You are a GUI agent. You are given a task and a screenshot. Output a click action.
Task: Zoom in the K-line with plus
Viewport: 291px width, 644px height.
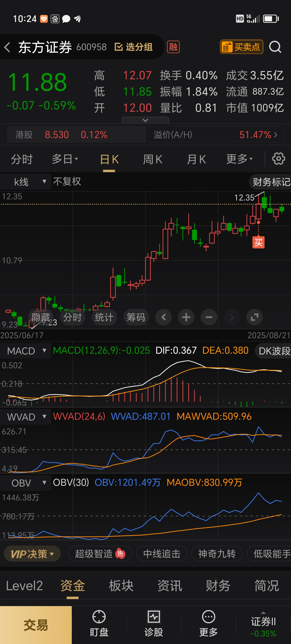[x=186, y=317]
